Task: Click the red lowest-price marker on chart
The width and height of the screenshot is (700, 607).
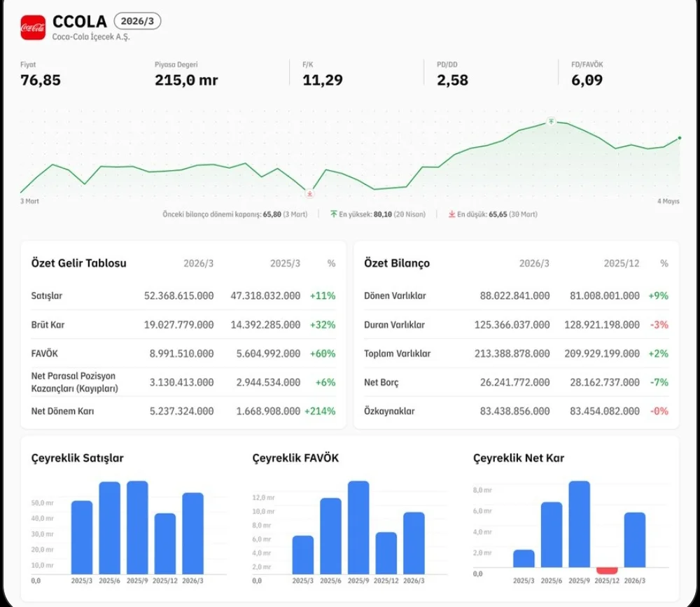Action: pos(309,194)
